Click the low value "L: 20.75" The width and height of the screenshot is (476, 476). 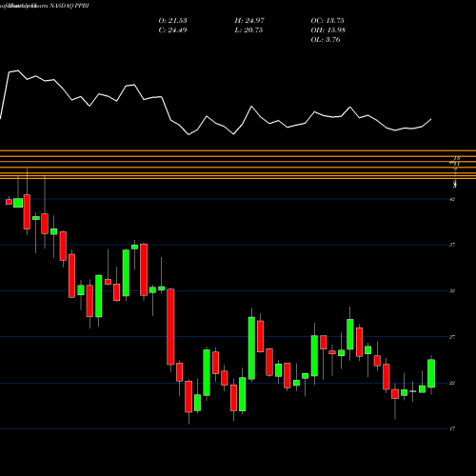click(248, 30)
